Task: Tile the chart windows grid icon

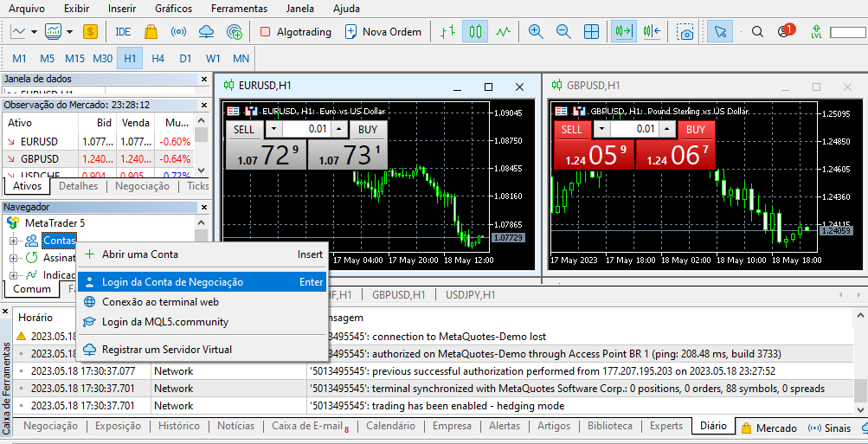Action: tap(591, 31)
